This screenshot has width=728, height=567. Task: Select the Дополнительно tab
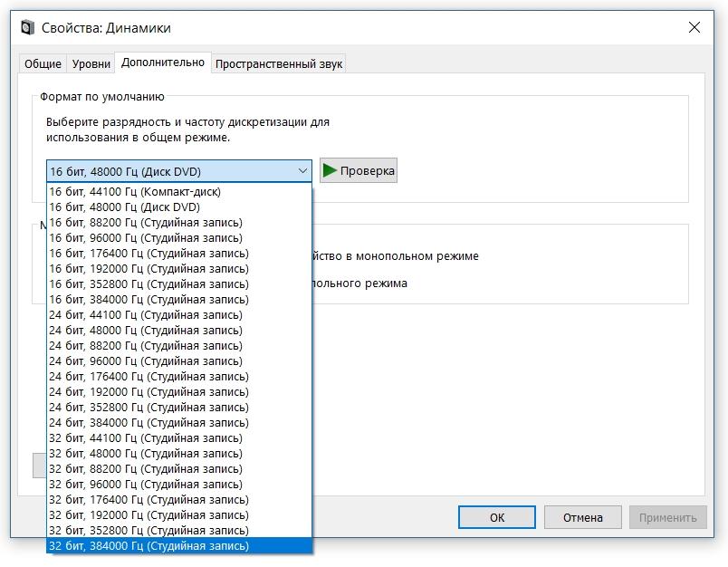tap(163, 62)
